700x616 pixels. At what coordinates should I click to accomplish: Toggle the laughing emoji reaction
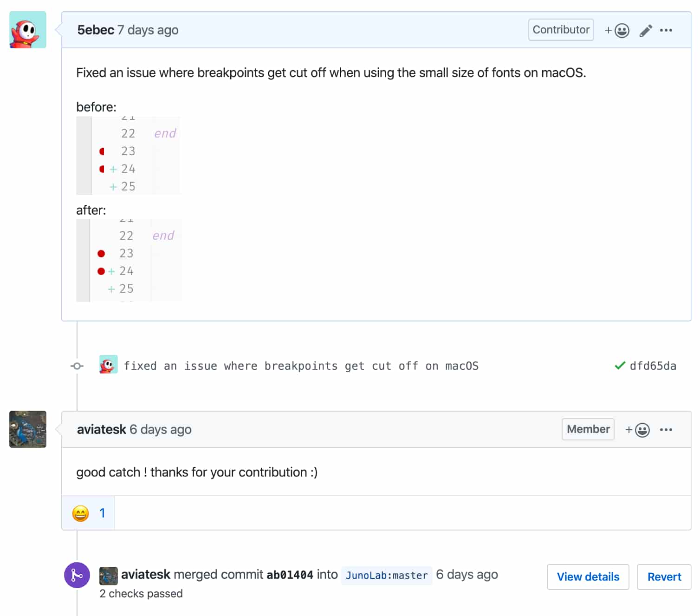coord(89,513)
